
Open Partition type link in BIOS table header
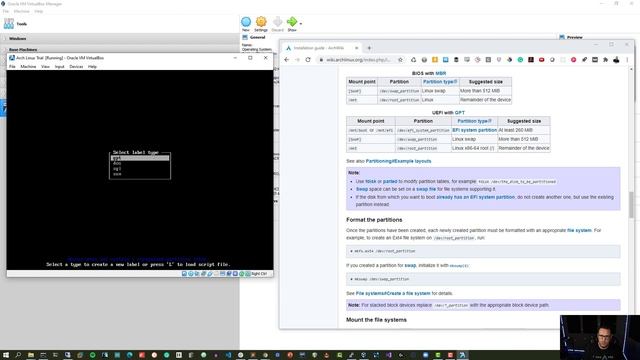point(440,82)
